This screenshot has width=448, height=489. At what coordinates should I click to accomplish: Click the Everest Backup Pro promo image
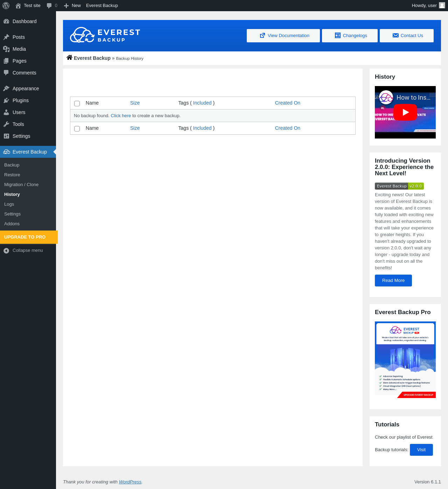coord(405,360)
